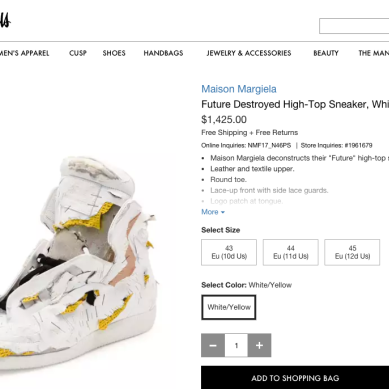The height and width of the screenshot is (389, 389).
Task: Click the sneaker product image
Action: tap(79, 263)
